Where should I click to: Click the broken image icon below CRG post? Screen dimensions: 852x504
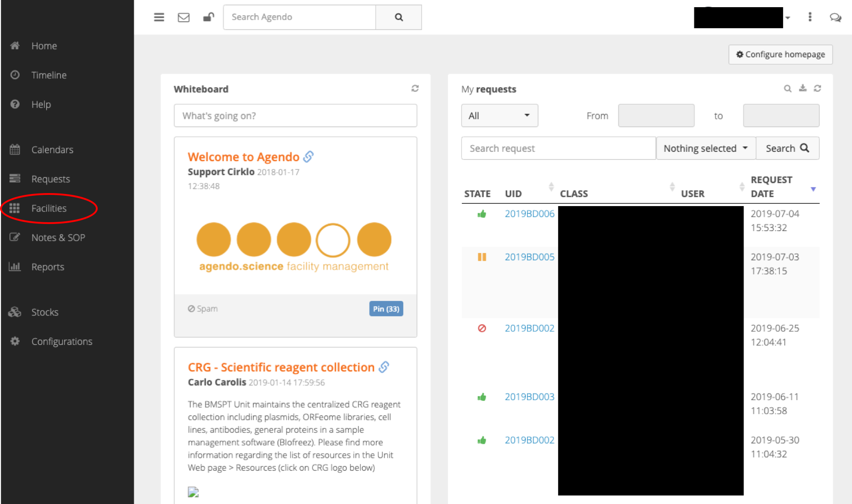click(x=193, y=492)
